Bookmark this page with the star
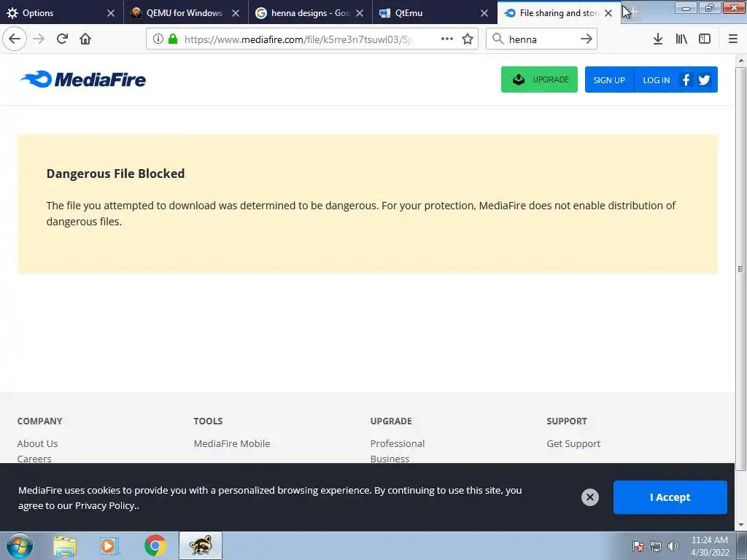This screenshot has height=560, width=747. [x=468, y=39]
